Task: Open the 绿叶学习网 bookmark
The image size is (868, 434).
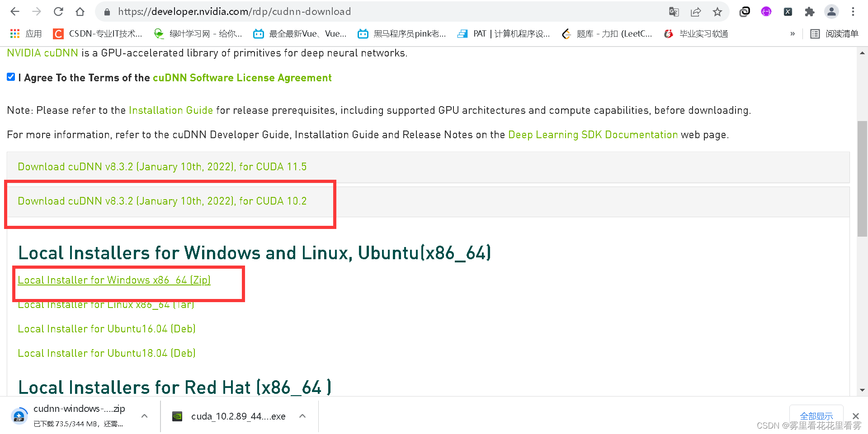Action: pos(198,34)
